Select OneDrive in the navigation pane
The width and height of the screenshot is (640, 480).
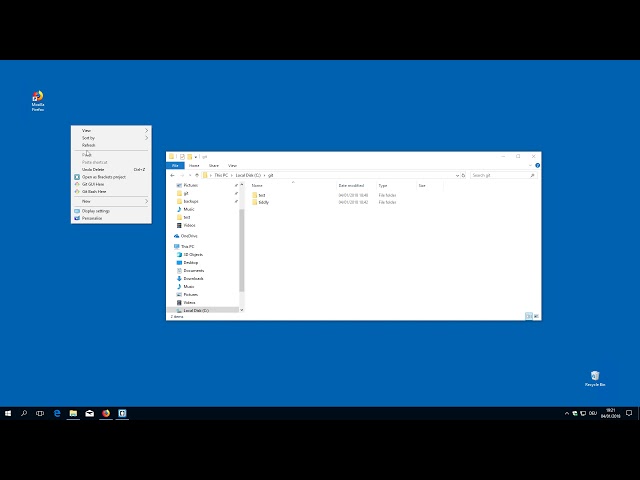186,236
